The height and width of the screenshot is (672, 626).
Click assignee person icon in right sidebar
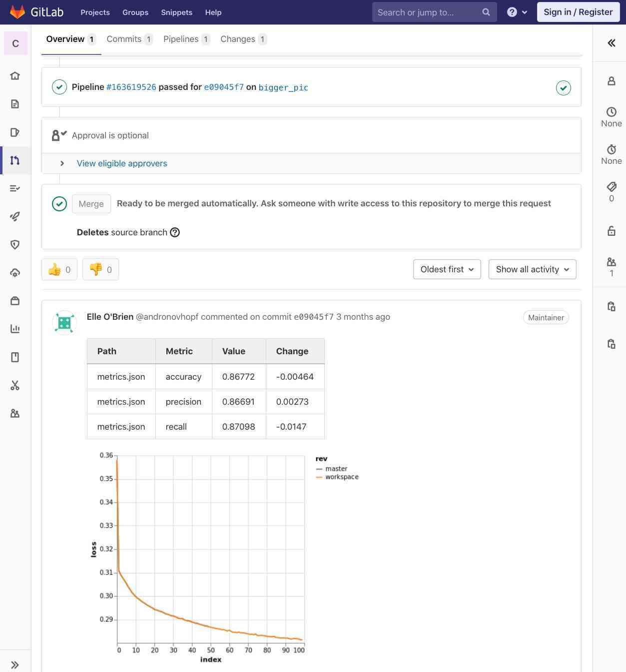(x=612, y=81)
